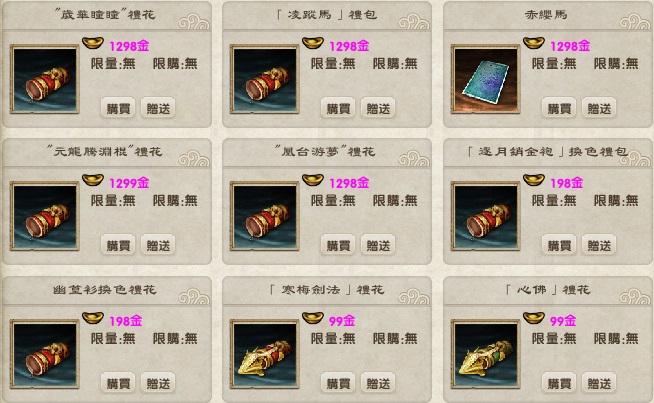The height and width of the screenshot is (403, 654).
Task: Buy the 幽篁衫換色禮花 for 198金
Action: [118, 383]
